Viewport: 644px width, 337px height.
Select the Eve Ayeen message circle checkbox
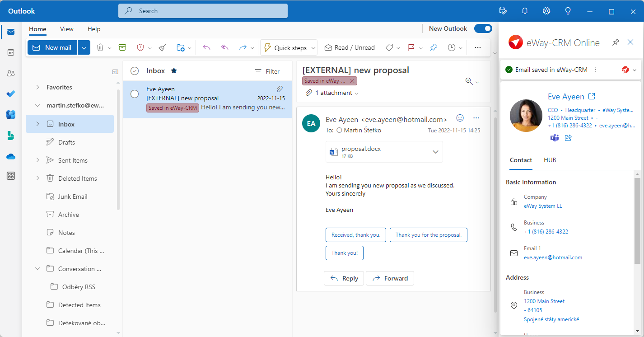134,94
